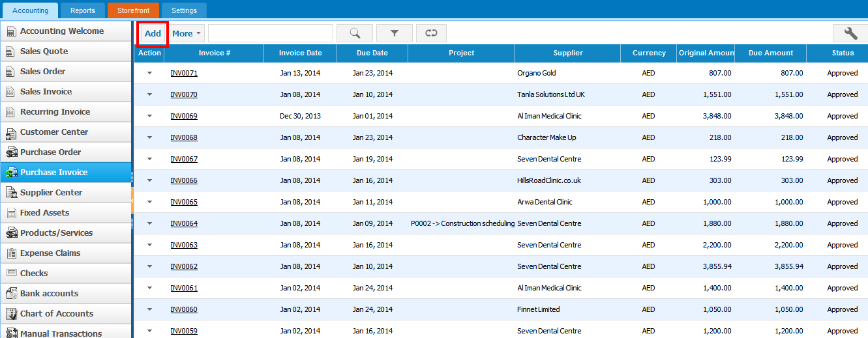Open invoice link INV0059
The height and width of the screenshot is (338, 868).
[184, 331]
